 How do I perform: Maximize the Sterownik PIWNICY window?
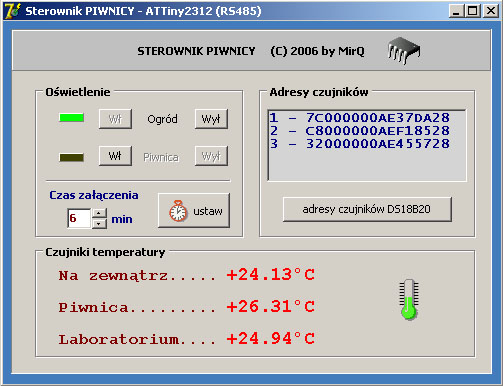click(x=472, y=11)
